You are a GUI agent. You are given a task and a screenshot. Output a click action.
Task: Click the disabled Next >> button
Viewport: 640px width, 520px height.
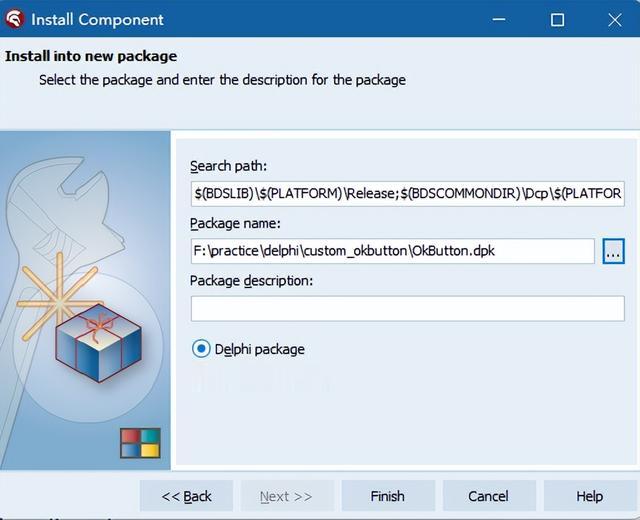(x=287, y=496)
